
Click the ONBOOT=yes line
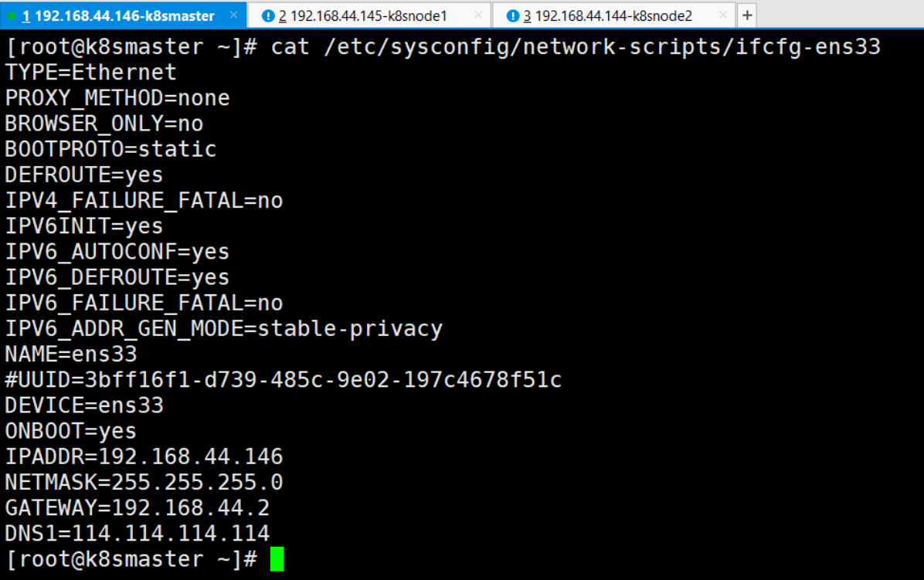point(71,431)
